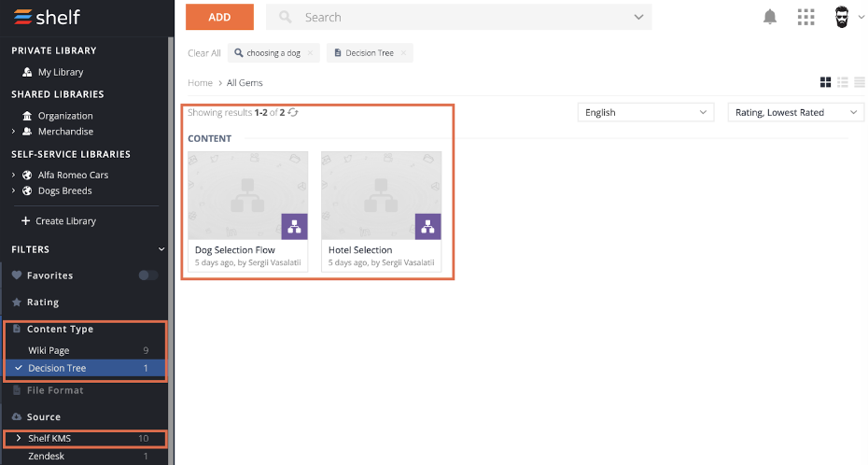Expand the Merchandise library tree
The width and height of the screenshot is (868, 465).
[14, 132]
